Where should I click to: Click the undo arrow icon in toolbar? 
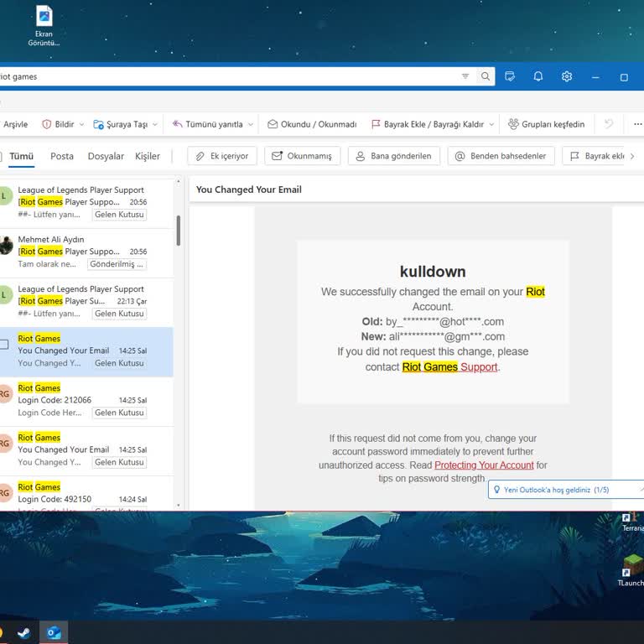coord(609,123)
